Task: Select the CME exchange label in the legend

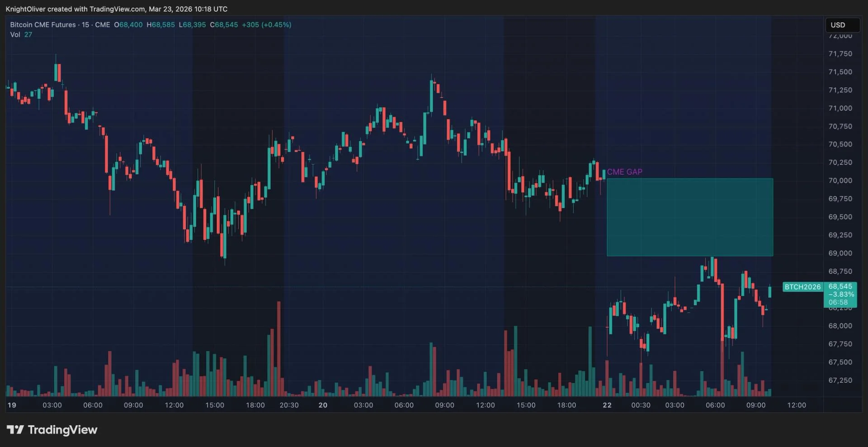Action: tap(103, 25)
